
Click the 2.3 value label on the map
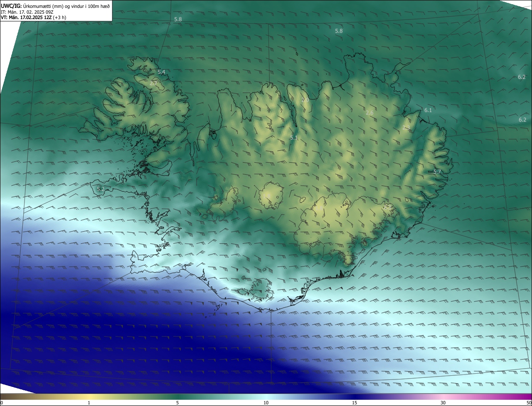coord(406,128)
